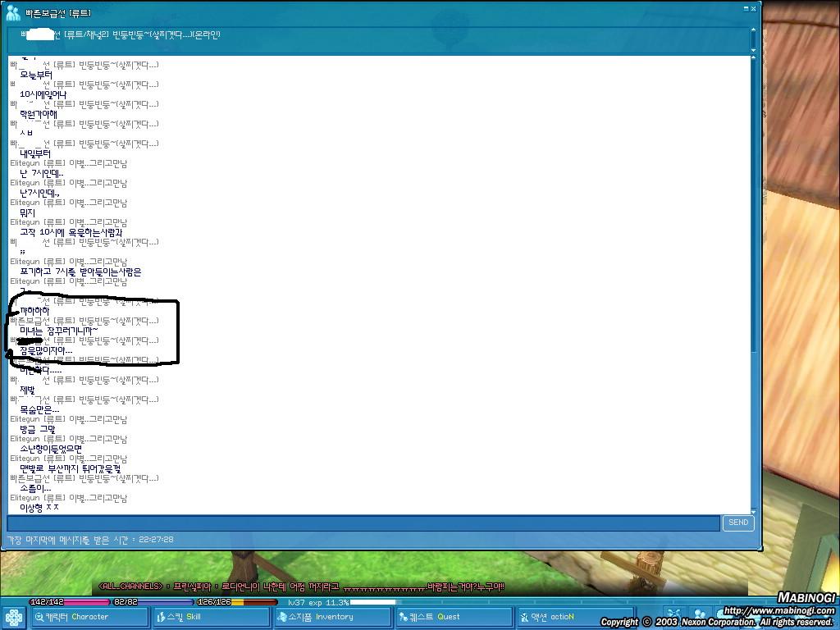This screenshot has width=840, height=630.
Task: Click the Skill button's icon
Action: pos(160,617)
